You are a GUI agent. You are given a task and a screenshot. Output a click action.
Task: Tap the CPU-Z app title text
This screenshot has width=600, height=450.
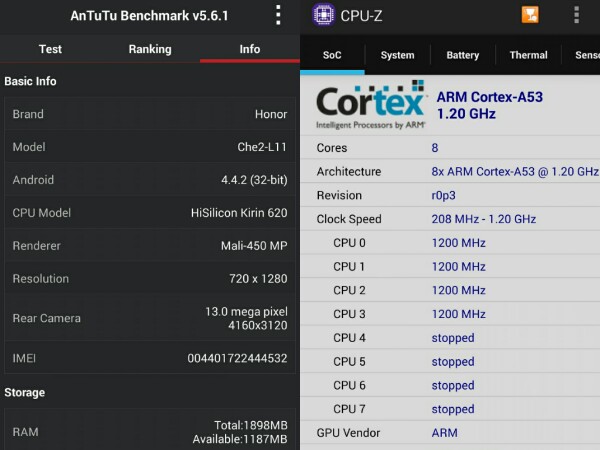pyautogui.click(x=361, y=16)
